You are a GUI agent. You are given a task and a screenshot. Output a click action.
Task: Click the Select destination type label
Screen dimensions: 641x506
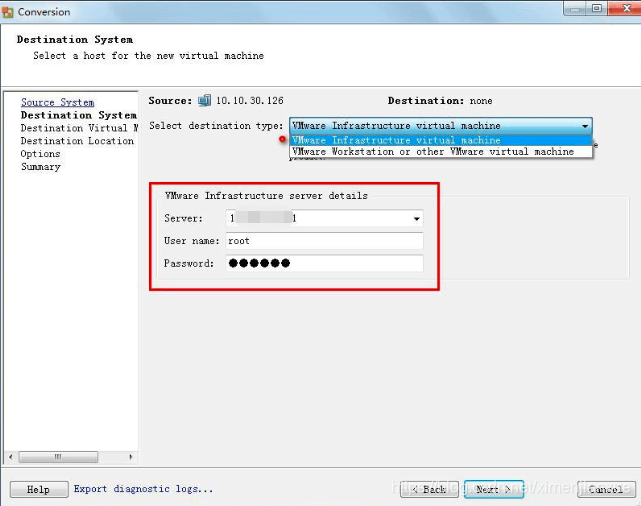point(216,126)
